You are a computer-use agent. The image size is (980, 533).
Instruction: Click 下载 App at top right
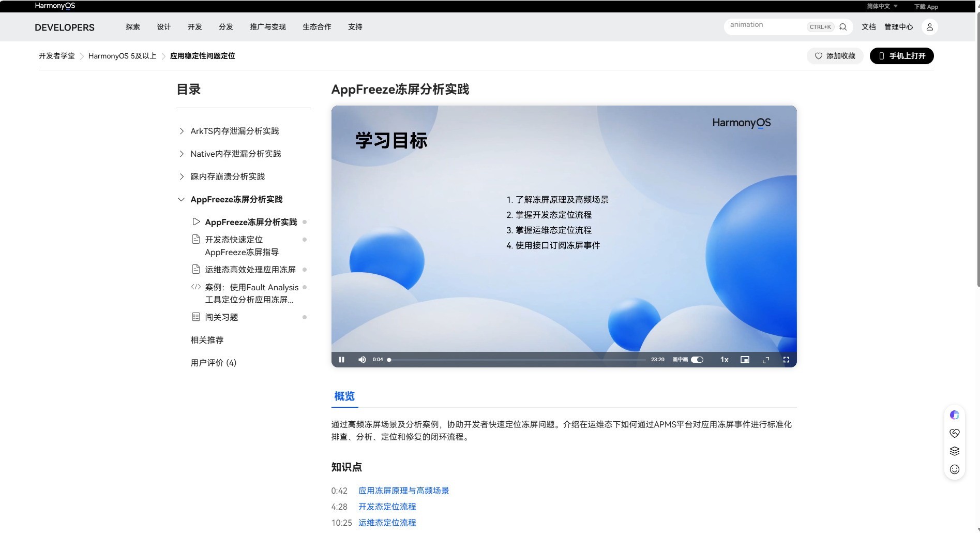click(x=926, y=7)
